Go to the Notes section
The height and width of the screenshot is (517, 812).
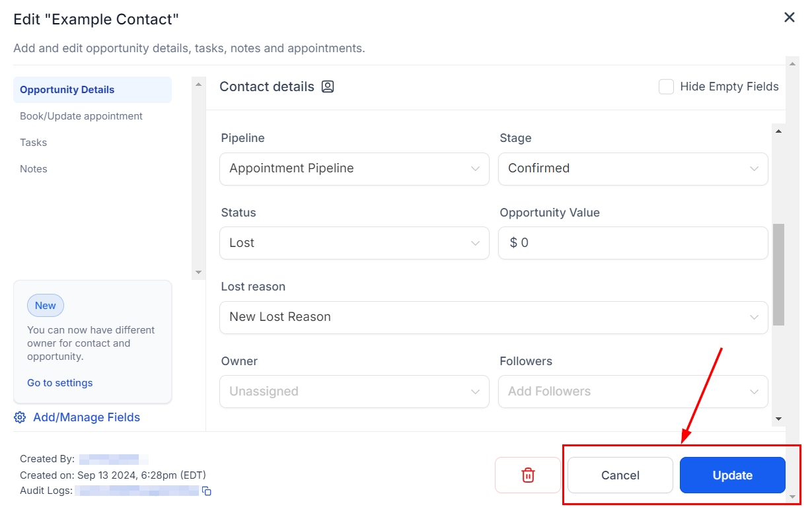[34, 169]
